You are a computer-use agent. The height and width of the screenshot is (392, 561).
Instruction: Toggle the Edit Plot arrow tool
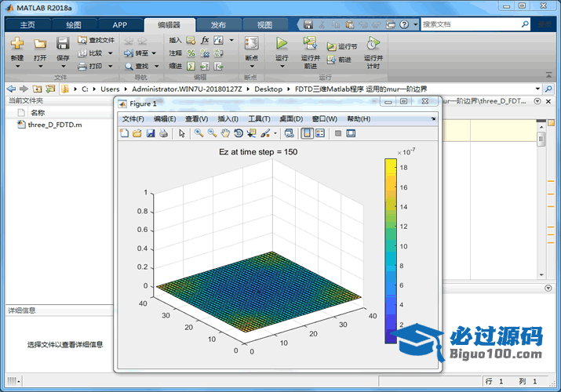(181, 133)
